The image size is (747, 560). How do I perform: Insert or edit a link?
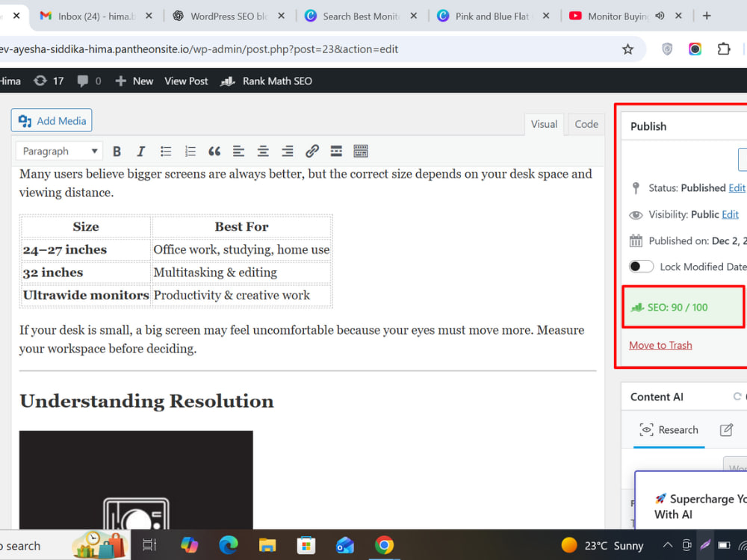(312, 152)
